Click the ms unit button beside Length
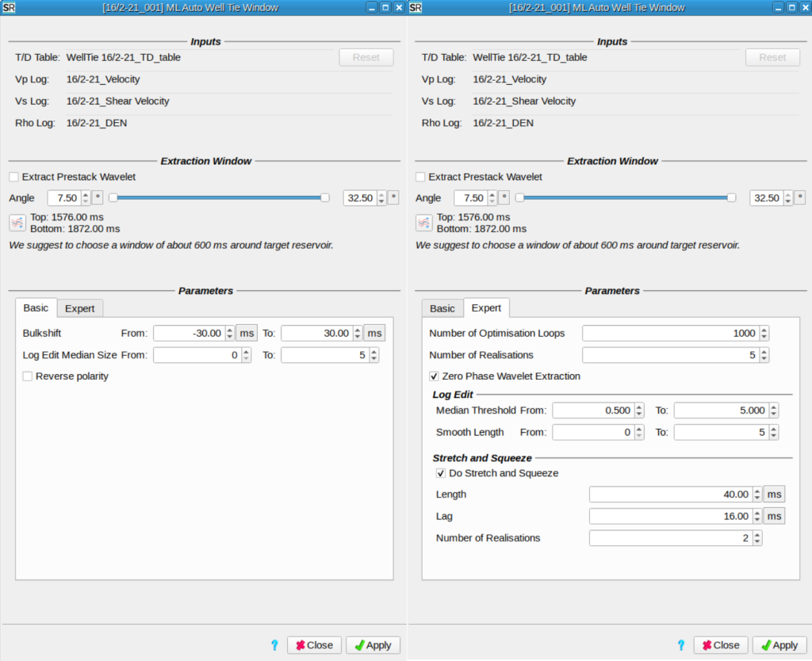Screen dimensions: 812x661 pos(774,495)
